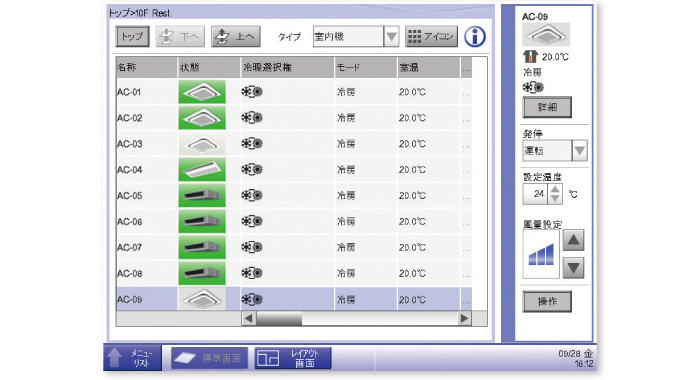Select the AC-05 row name
Screen dimensions: 690x380
(x=129, y=196)
